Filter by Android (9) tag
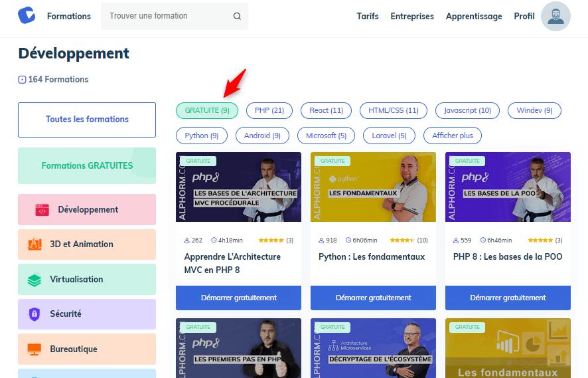588x378 pixels. [x=263, y=136]
